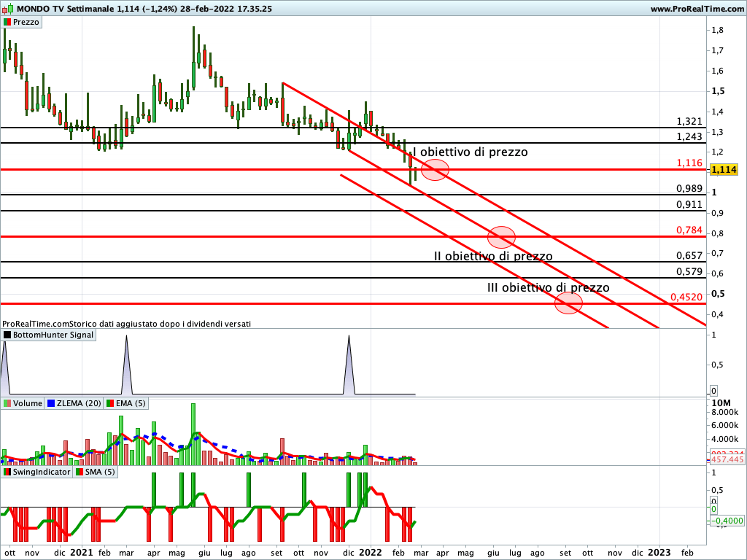The height and width of the screenshot is (560, 747).
Task: Click the Prezzo color legend icon
Action: point(8,22)
